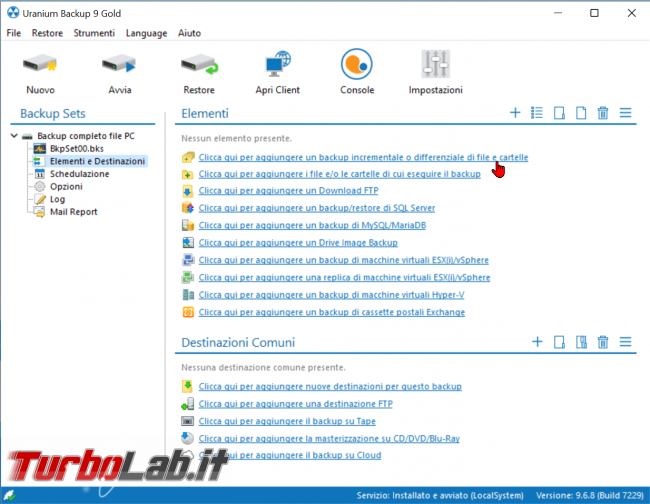Click the edit page icon in Destinazioni Comuni header
This screenshot has width=650, height=504.
point(559,342)
